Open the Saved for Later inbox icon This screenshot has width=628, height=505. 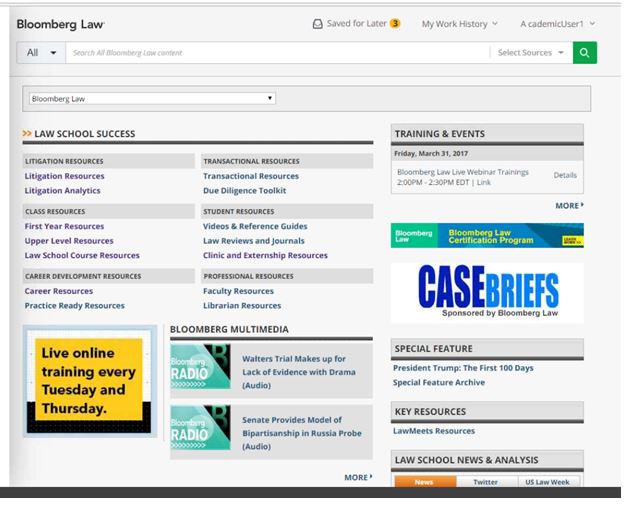(318, 24)
